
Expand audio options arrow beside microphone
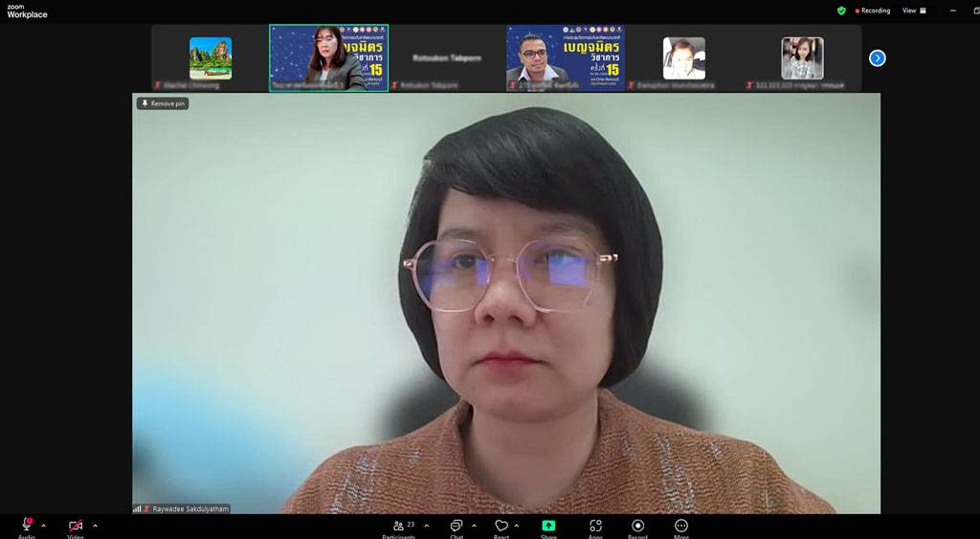click(43, 526)
